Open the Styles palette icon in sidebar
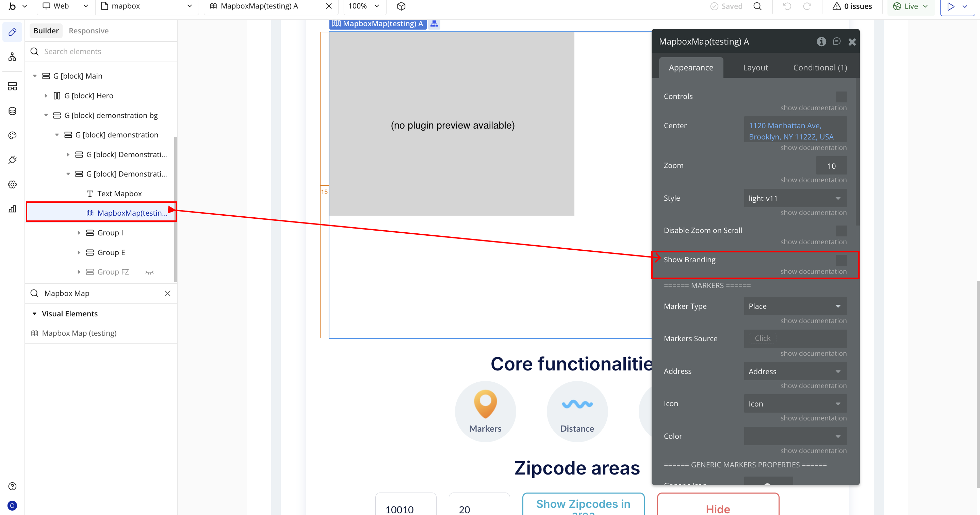 (12, 135)
